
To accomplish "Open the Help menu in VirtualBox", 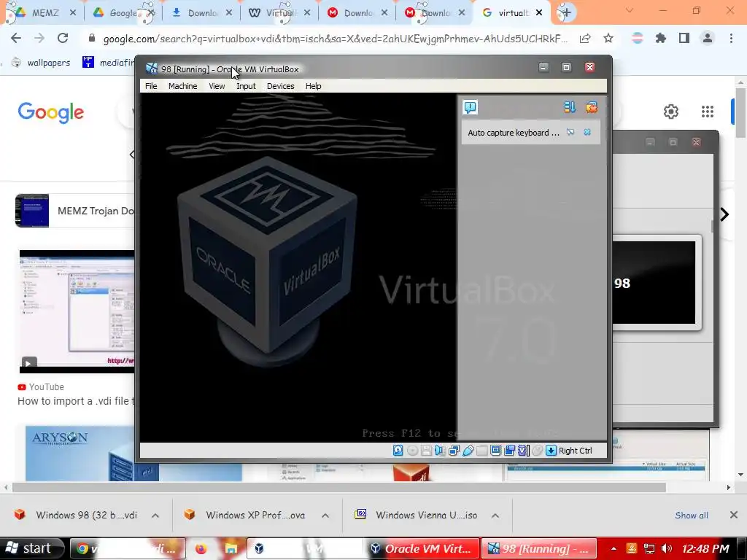I will [314, 86].
